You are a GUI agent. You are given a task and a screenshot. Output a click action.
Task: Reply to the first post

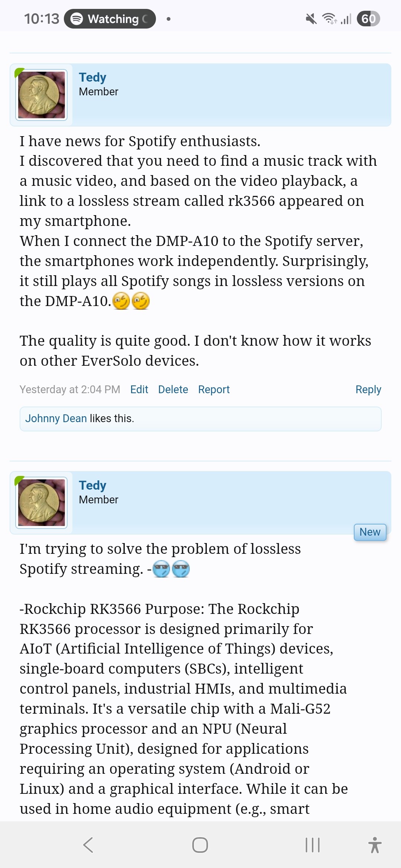(x=368, y=389)
